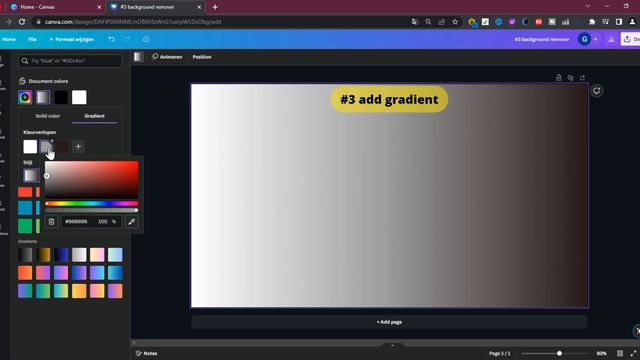Select the green solid color swatch
Screen dimensions: 640x360
(x=25, y=226)
